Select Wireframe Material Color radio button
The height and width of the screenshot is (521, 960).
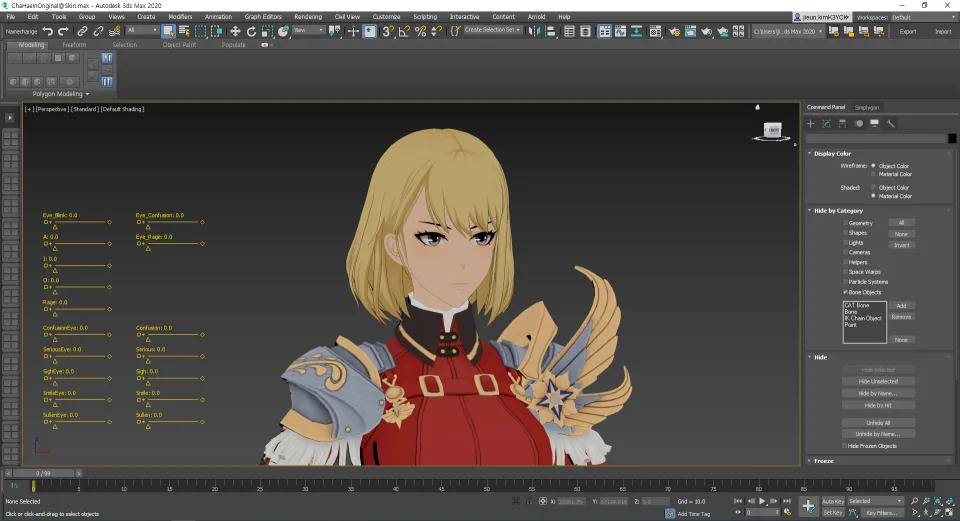pyautogui.click(x=874, y=174)
